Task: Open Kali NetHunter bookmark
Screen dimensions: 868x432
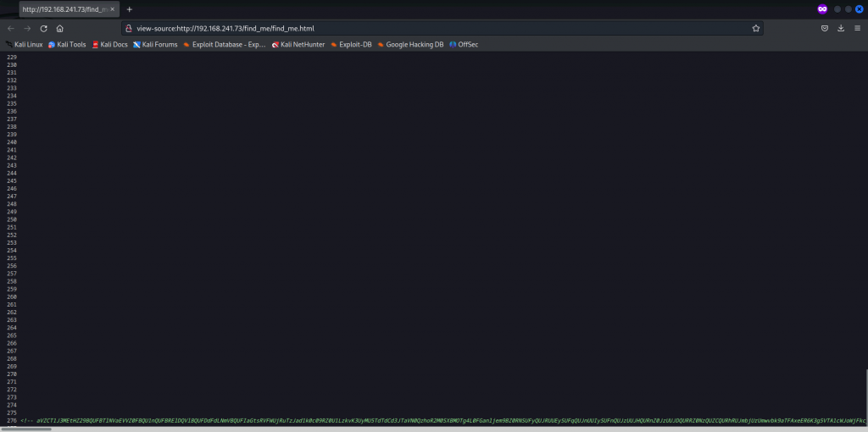Action: [x=298, y=44]
